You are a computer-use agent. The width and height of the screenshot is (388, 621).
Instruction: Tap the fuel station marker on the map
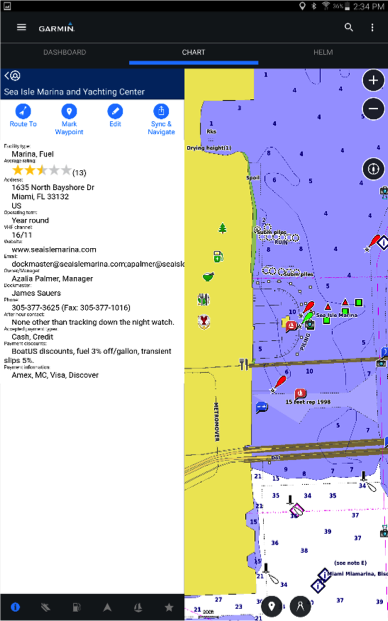(218, 257)
